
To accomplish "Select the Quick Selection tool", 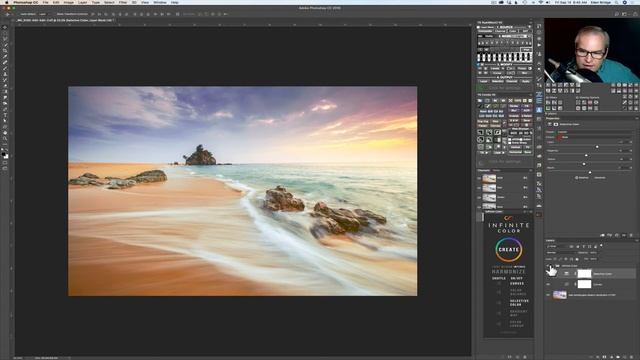I will 5,45.
